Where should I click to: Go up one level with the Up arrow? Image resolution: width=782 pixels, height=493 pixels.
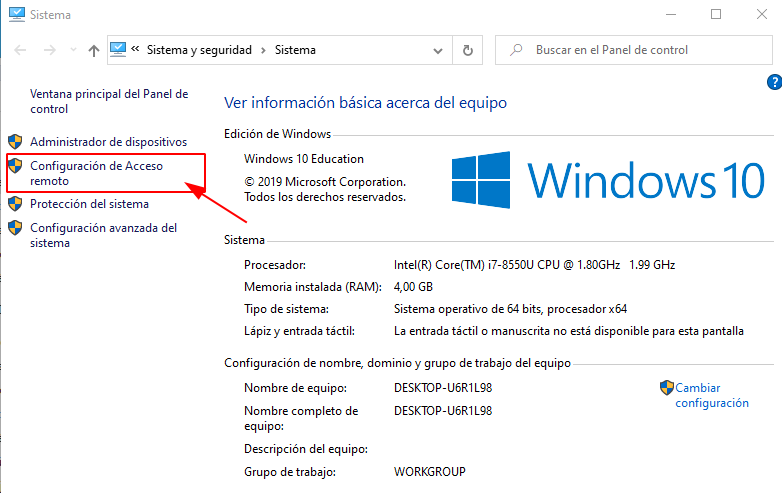[94, 50]
